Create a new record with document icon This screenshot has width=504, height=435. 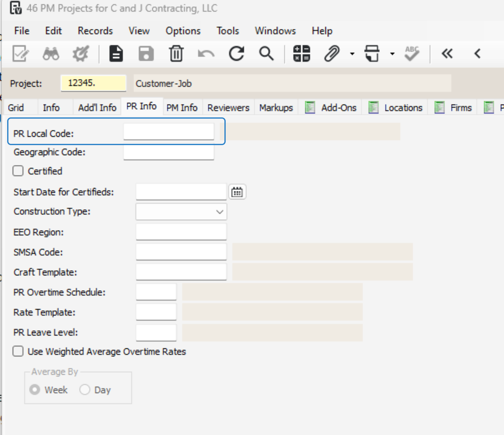click(116, 54)
